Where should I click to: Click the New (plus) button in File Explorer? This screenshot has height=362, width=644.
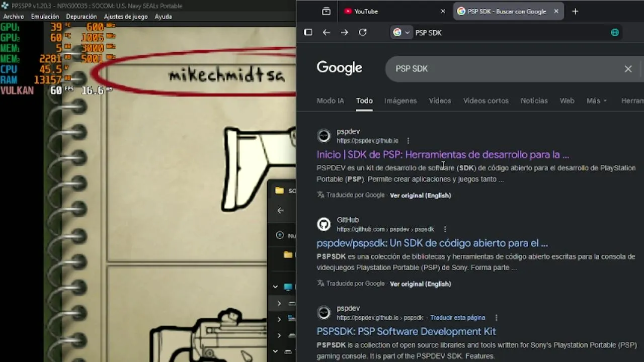pyautogui.click(x=280, y=235)
